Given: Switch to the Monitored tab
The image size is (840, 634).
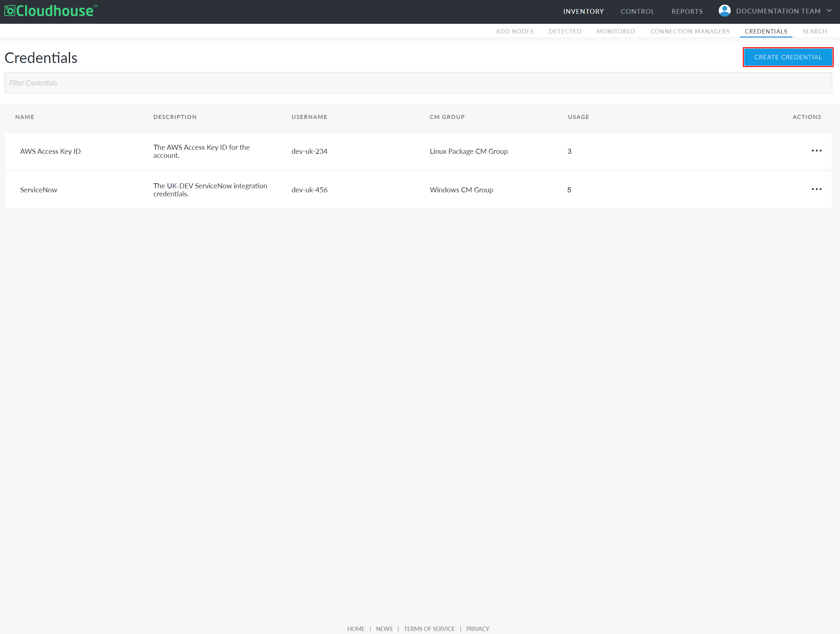Looking at the screenshot, I should [616, 31].
